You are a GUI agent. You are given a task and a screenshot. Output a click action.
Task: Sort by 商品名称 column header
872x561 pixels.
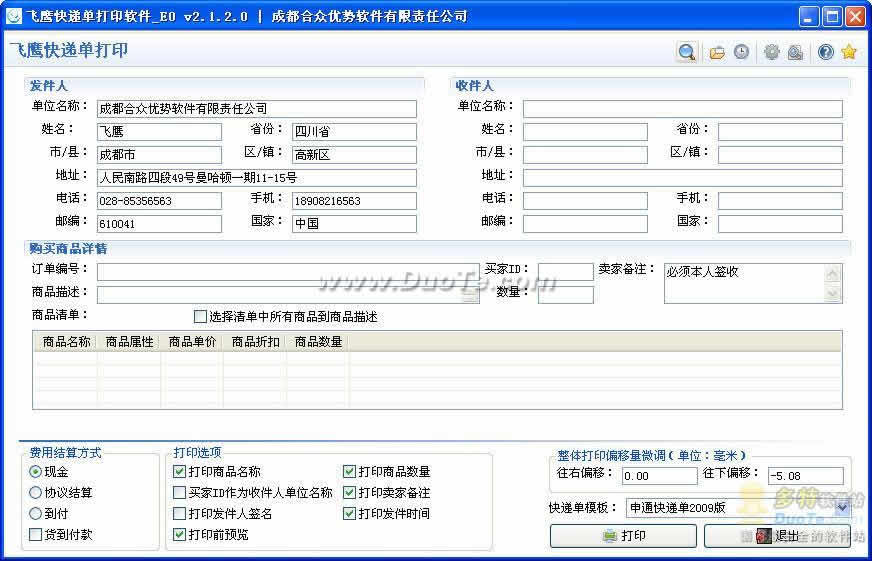[x=66, y=341]
